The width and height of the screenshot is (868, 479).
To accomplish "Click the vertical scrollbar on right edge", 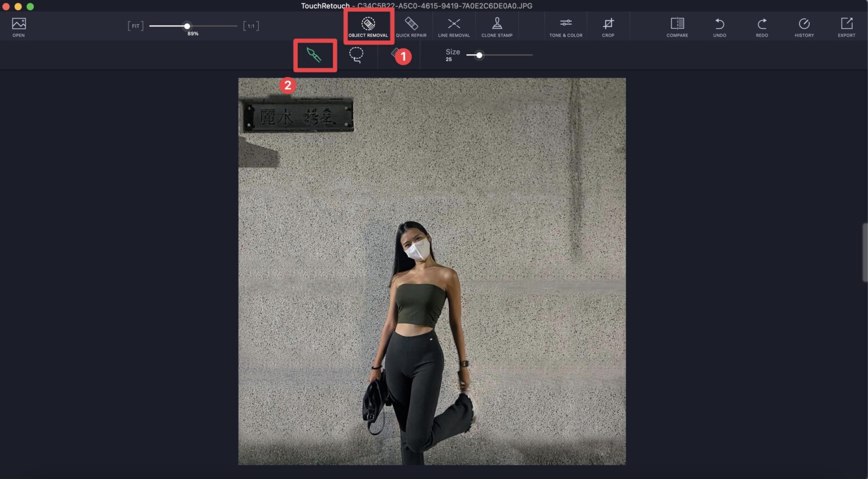I will click(864, 252).
